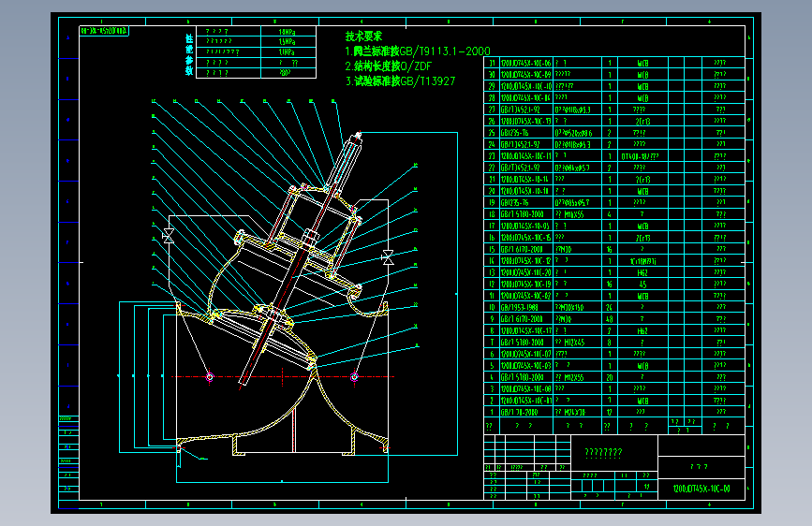The width and height of the screenshot is (812, 526).
Task: Pick the right magenta center circle on centerline
Action: [354, 377]
